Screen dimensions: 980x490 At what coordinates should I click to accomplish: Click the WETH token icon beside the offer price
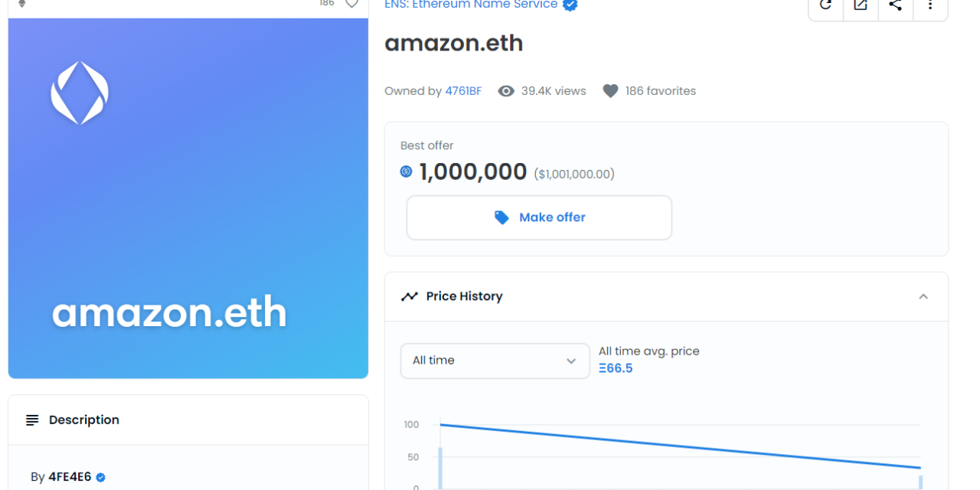pos(405,171)
